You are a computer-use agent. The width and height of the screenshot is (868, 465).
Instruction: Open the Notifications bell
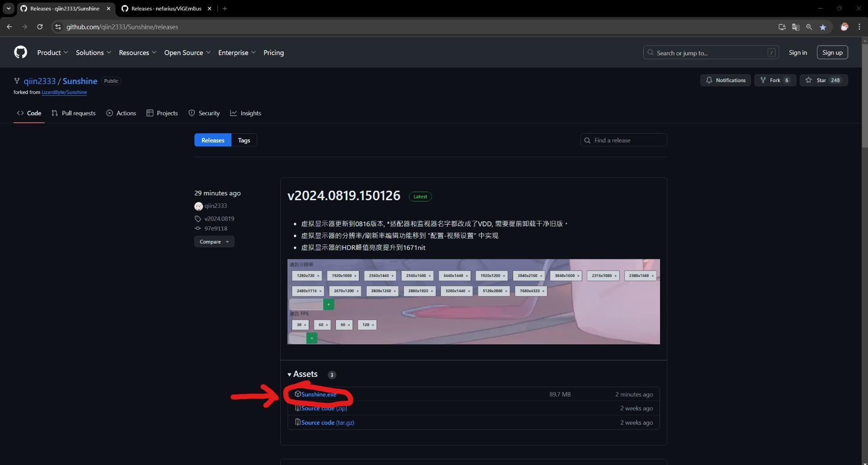tap(726, 80)
